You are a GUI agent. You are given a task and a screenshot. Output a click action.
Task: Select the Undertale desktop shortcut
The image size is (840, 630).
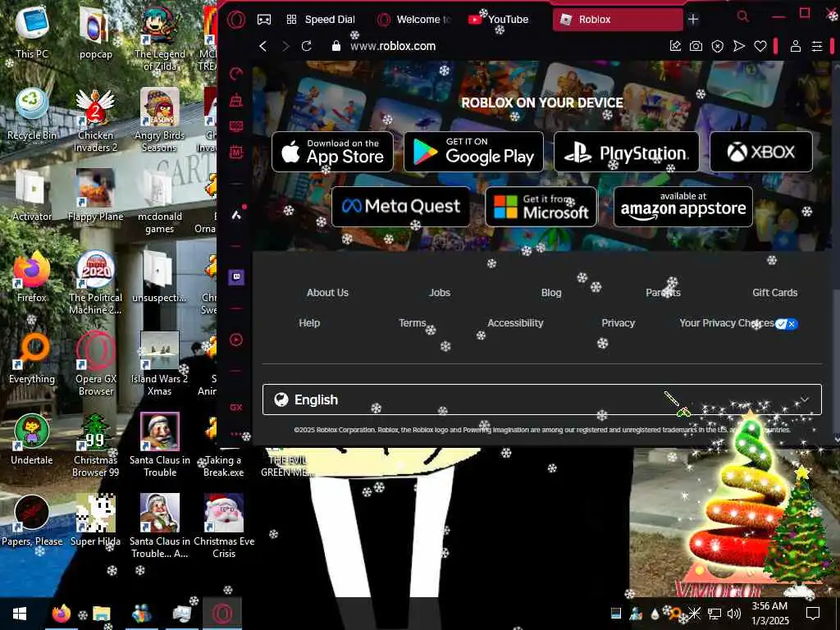coord(32,440)
